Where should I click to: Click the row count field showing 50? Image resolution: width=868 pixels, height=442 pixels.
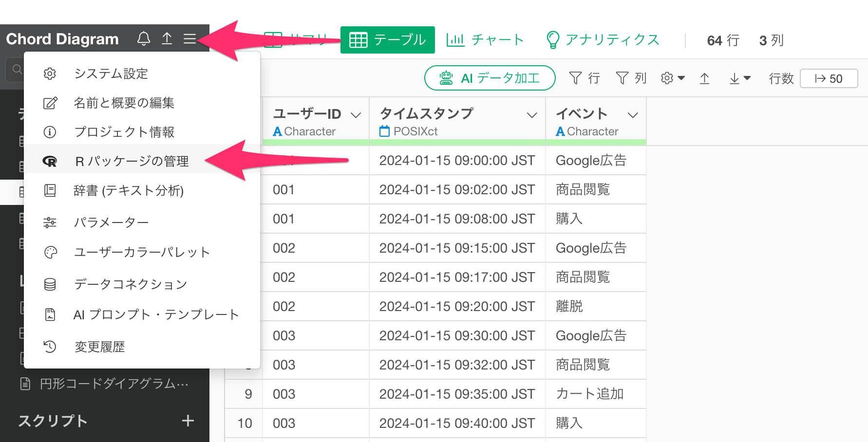click(829, 78)
